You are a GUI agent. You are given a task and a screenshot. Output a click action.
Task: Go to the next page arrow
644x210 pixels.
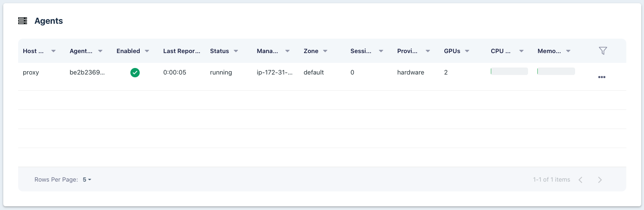click(x=600, y=180)
